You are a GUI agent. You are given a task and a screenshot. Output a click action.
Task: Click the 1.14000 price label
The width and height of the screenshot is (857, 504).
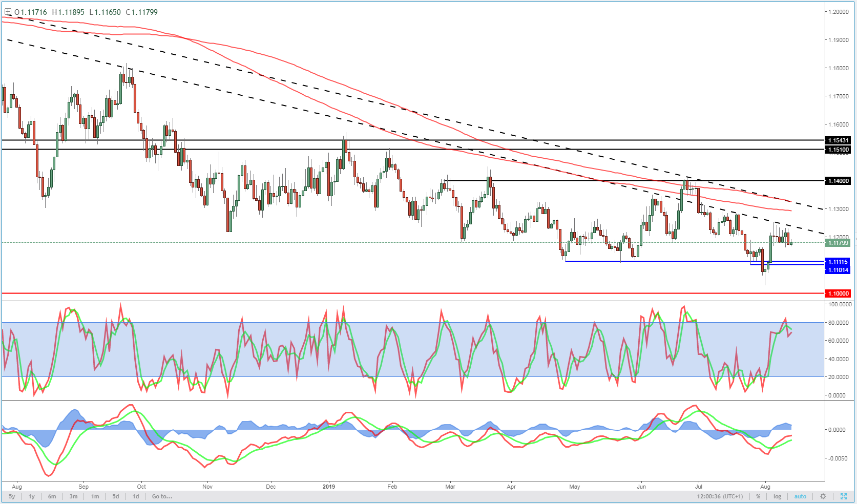click(x=838, y=181)
